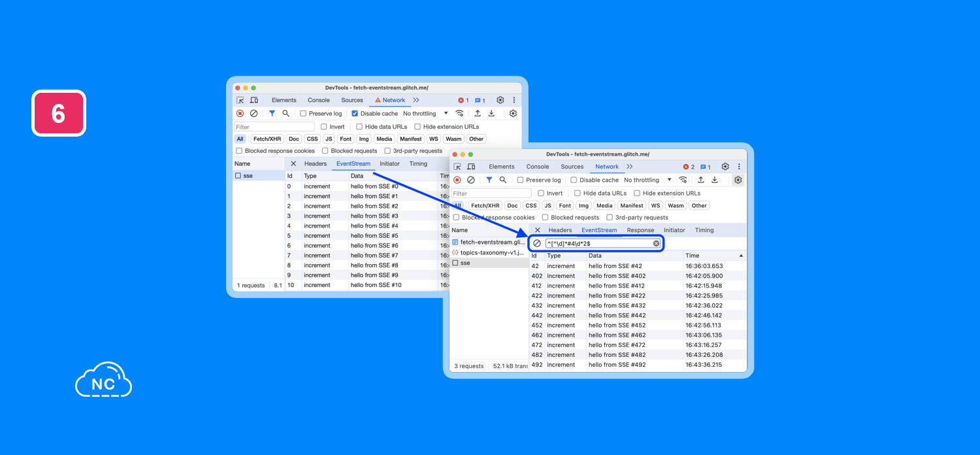Select the Timing tab in front DevTools window

pos(704,230)
